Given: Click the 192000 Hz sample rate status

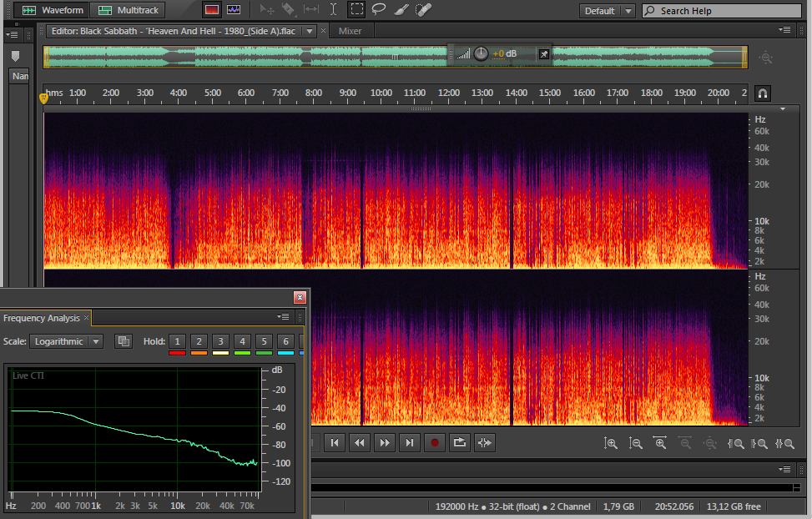Looking at the screenshot, I should click(456, 506).
